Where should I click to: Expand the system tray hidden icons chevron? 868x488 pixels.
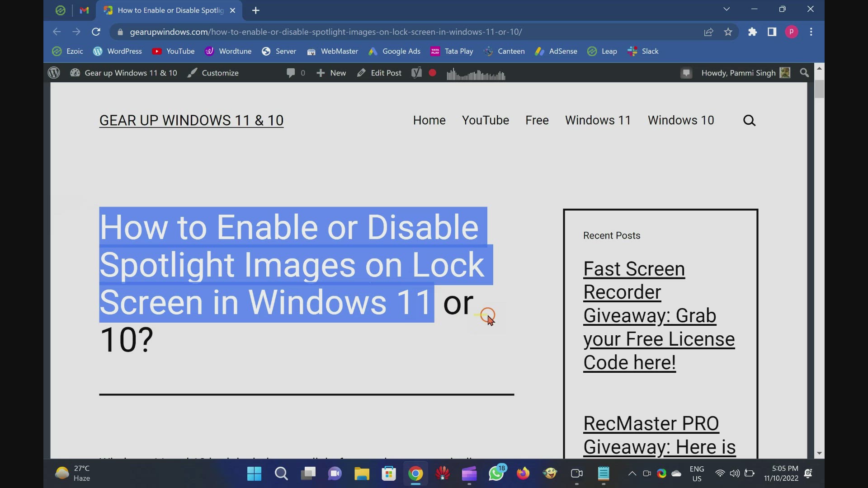[x=632, y=474]
